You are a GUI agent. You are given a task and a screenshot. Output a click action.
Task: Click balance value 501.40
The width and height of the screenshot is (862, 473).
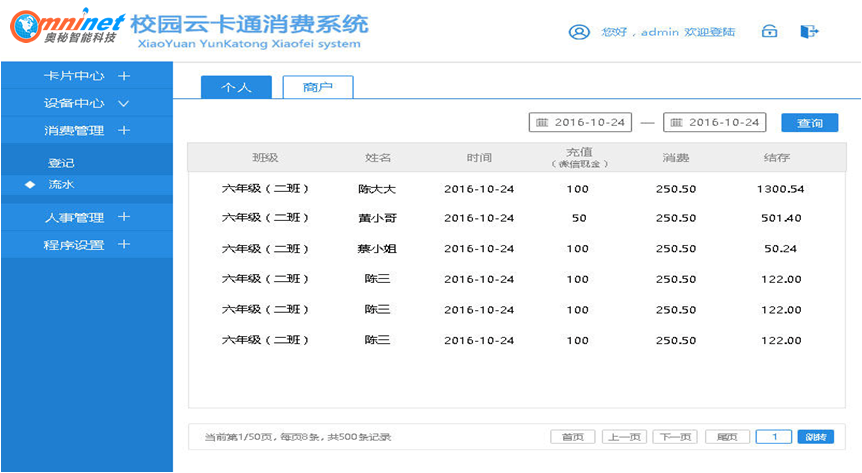coord(781,218)
